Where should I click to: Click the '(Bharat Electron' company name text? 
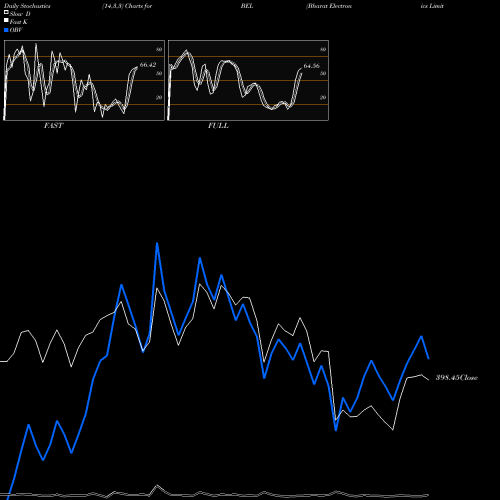[x=329, y=6]
